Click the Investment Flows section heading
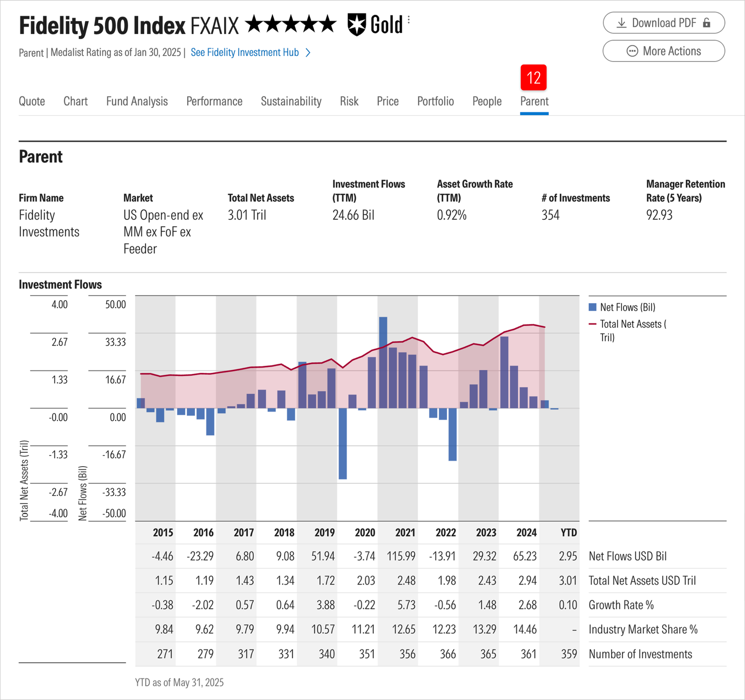 point(60,285)
